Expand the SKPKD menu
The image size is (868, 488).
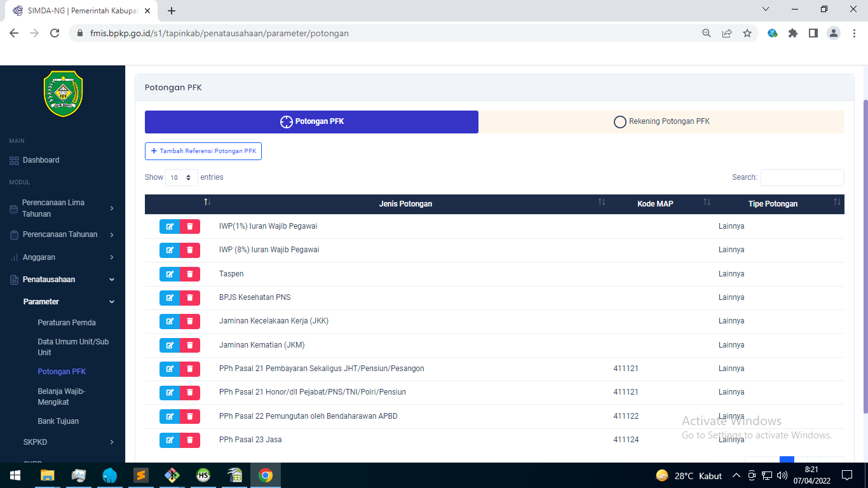click(x=69, y=442)
